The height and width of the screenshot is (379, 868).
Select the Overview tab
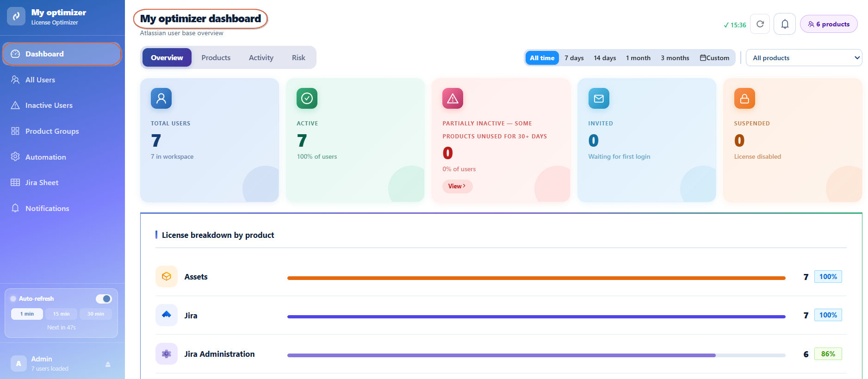167,57
